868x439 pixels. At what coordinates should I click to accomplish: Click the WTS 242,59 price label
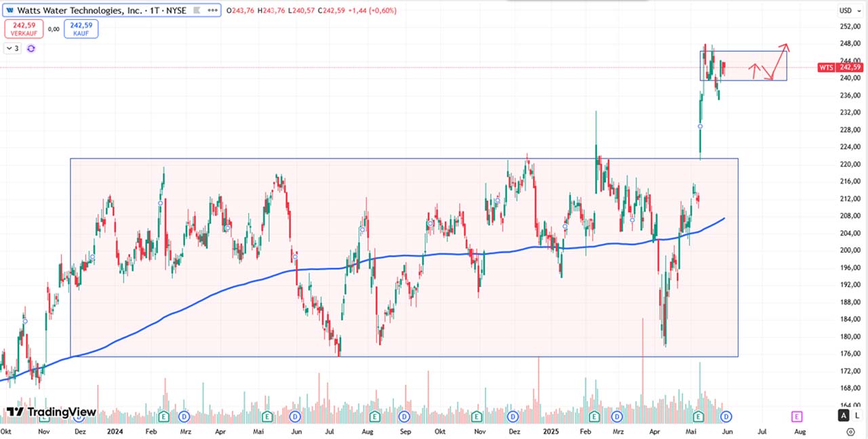[x=840, y=67]
